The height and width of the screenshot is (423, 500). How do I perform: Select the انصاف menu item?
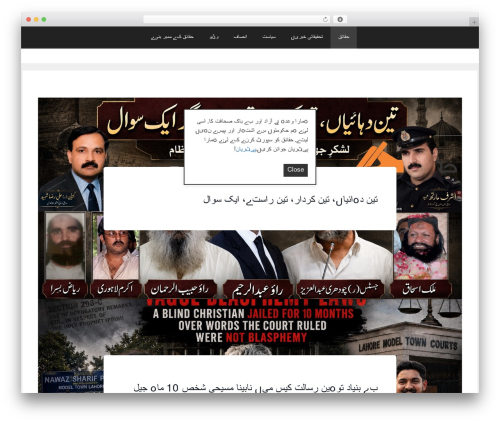240,37
